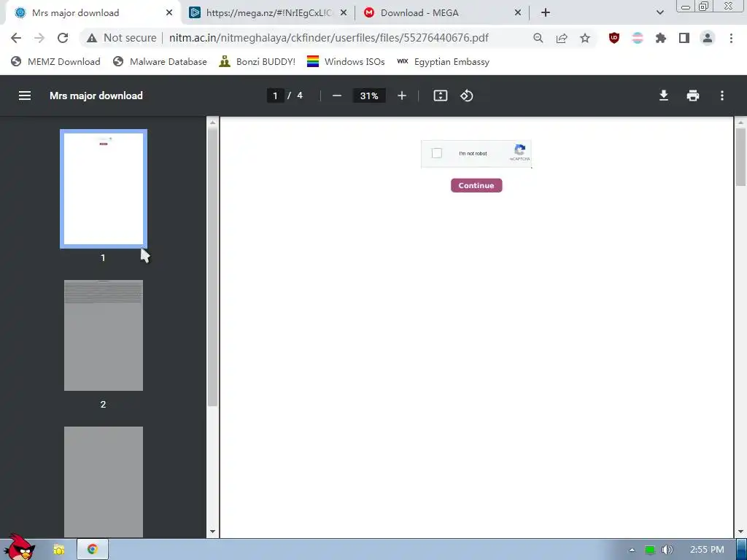Click thumbnail panel scroll down arrow

212,532
